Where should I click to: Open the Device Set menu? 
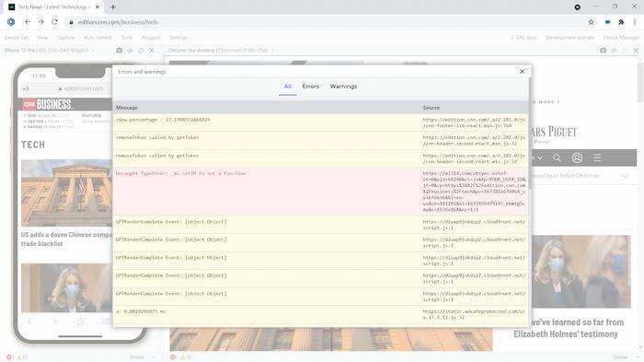coord(16,38)
